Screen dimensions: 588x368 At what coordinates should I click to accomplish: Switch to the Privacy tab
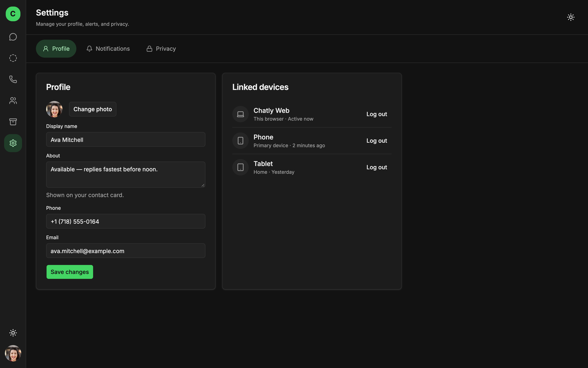pos(161,49)
